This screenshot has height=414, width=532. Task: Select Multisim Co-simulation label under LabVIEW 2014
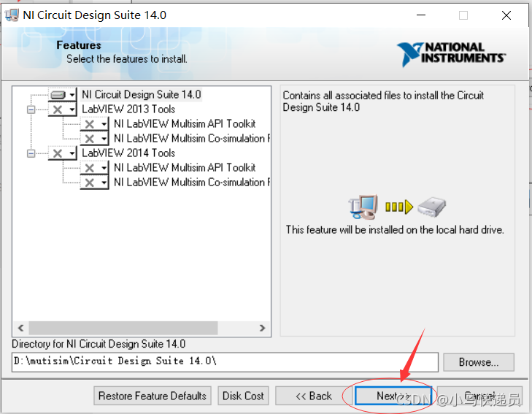192,183
